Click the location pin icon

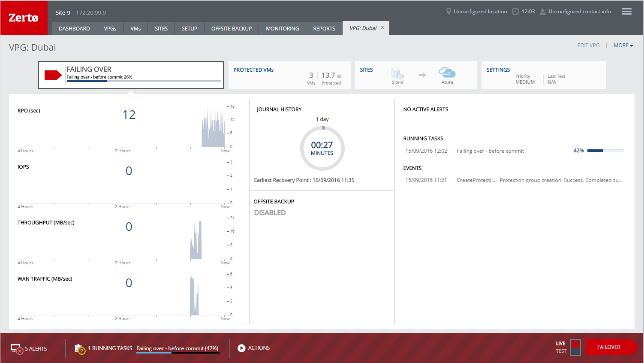coord(448,12)
